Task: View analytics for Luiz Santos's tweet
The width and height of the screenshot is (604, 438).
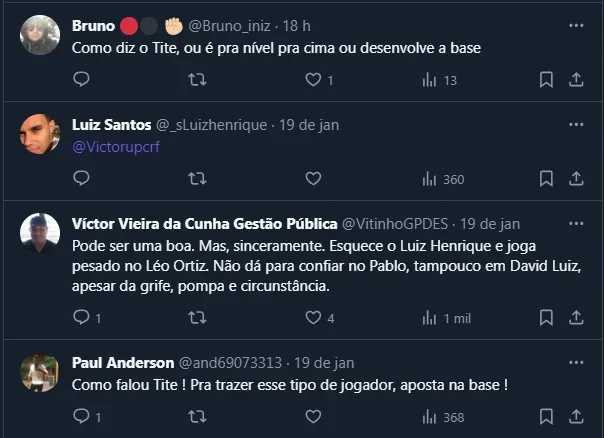Action: click(444, 179)
